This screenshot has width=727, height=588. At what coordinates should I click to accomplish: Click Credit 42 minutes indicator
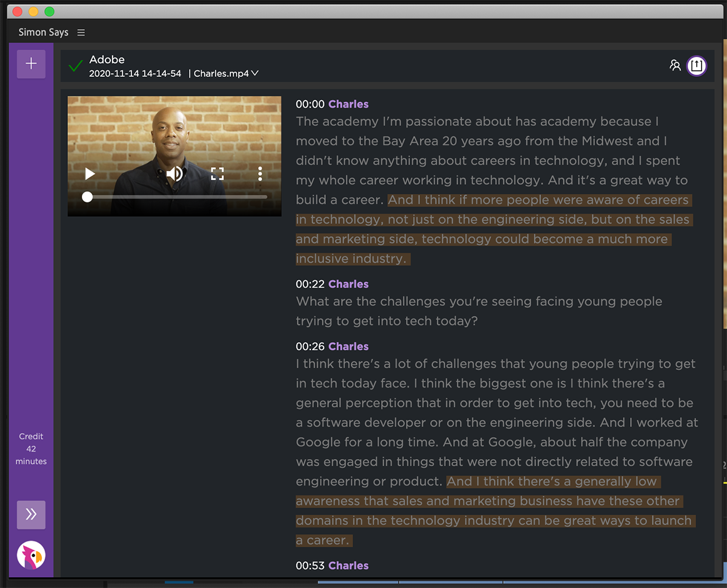[31, 449]
